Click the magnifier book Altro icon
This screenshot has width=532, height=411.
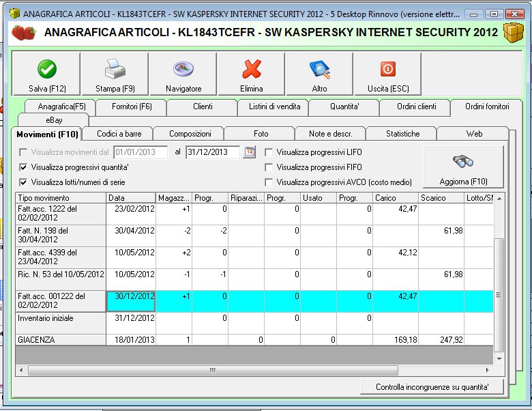[320, 69]
